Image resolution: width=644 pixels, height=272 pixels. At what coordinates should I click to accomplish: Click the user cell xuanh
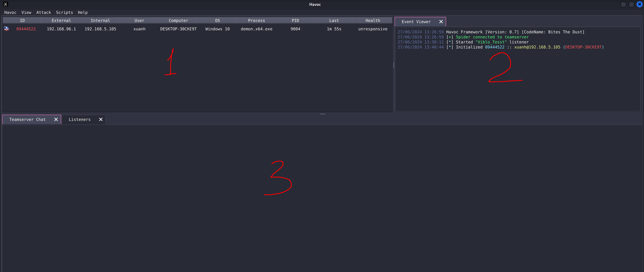click(x=139, y=29)
